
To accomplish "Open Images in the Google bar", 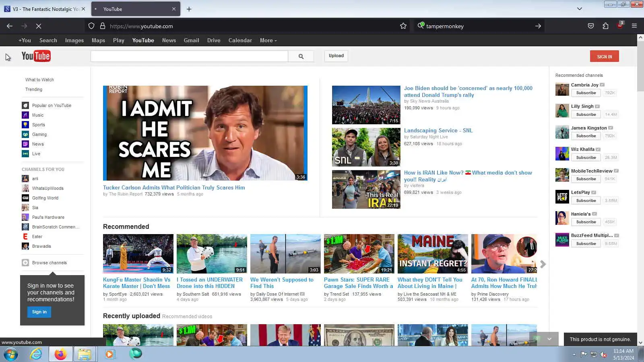I will [74, 40].
